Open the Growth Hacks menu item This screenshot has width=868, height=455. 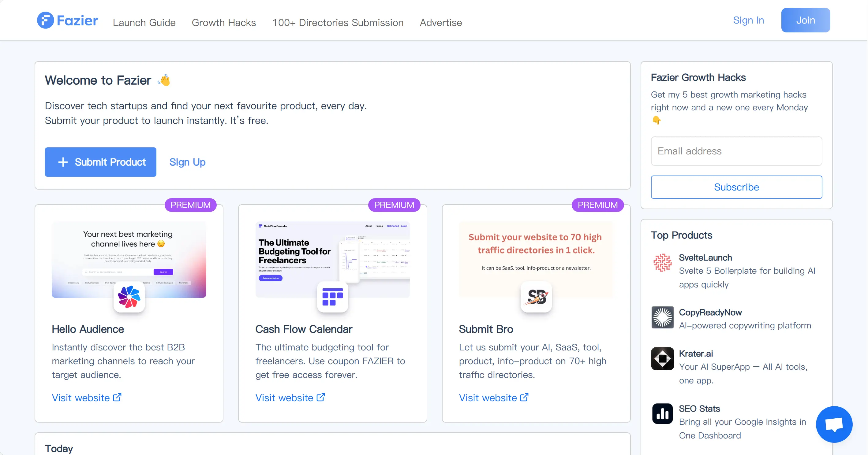pos(224,23)
